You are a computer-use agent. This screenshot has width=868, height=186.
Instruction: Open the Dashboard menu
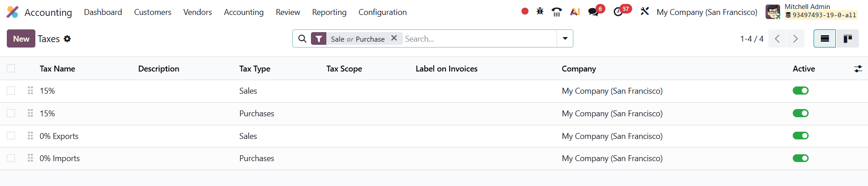103,12
